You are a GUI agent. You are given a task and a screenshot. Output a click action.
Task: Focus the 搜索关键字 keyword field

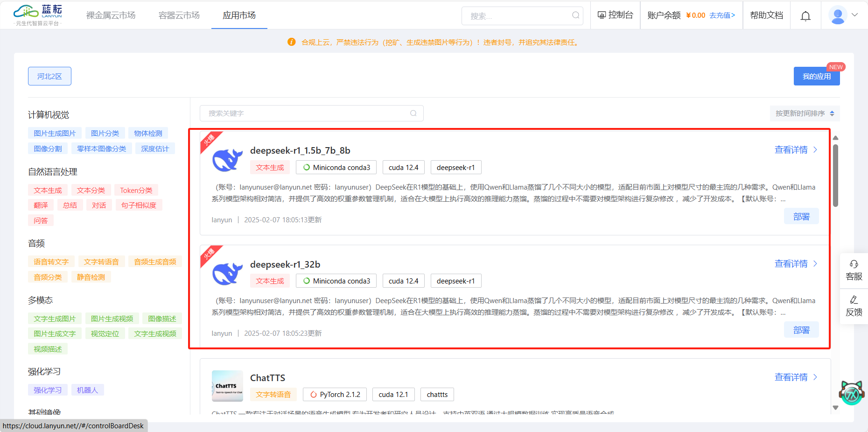pos(312,113)
